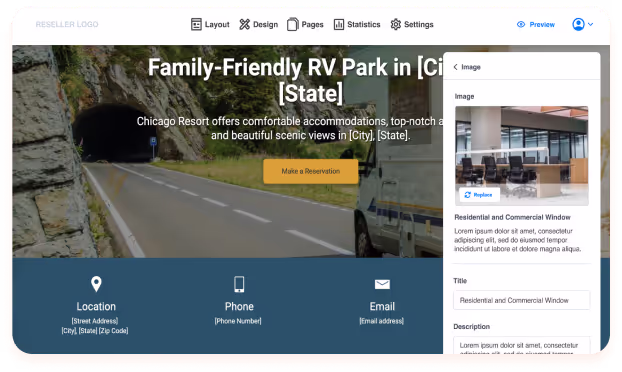Go back using the Image panel chevron
Screen dimensions: 622x372
(x=455, y=67)
